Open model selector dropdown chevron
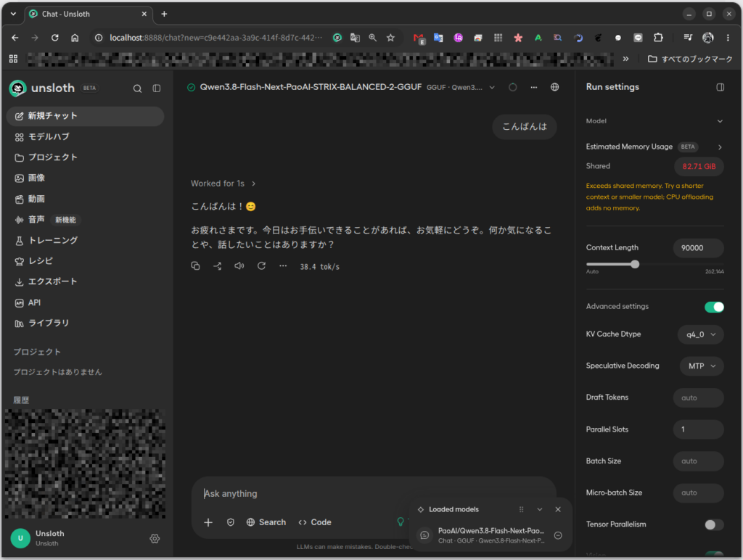The height and width of the screenshot is (560, 743). tap(492, 87)
